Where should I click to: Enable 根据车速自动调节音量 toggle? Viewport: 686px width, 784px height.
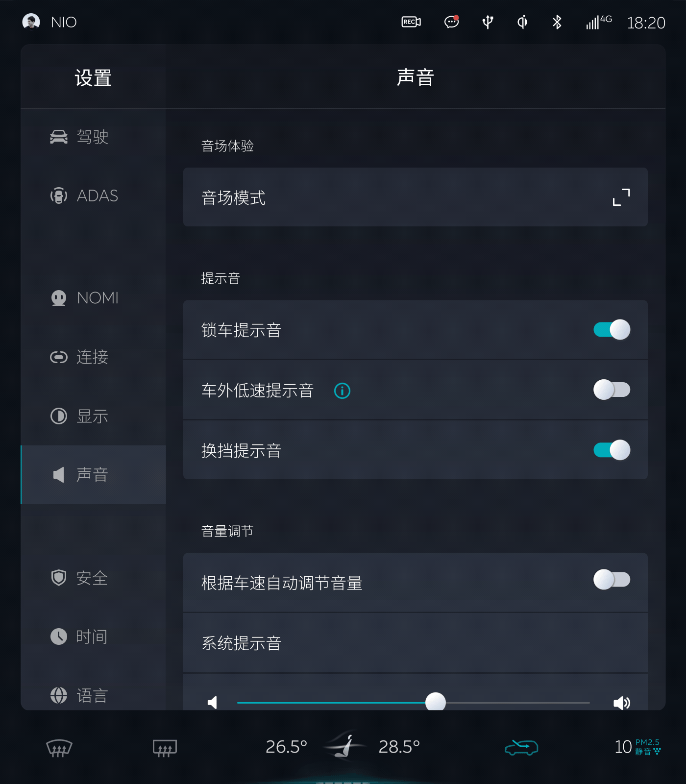(612, 580)
